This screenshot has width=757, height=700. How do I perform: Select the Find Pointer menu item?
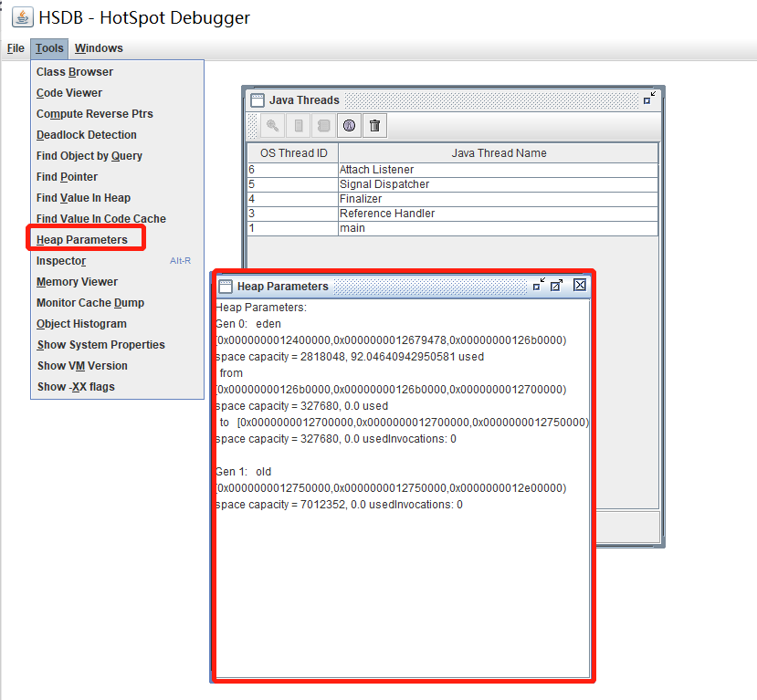coord(117,176)
